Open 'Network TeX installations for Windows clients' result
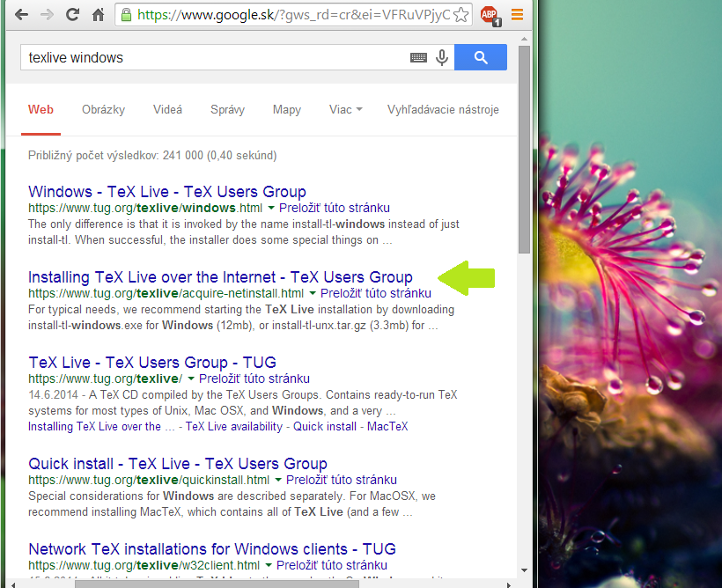Viewport: 722px width, 588px height. 212,549
